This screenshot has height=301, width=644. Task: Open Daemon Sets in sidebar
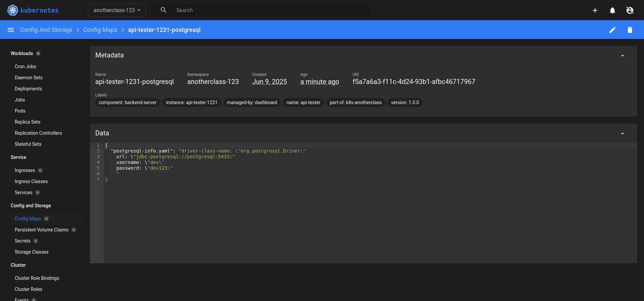(x=29, y=78)
